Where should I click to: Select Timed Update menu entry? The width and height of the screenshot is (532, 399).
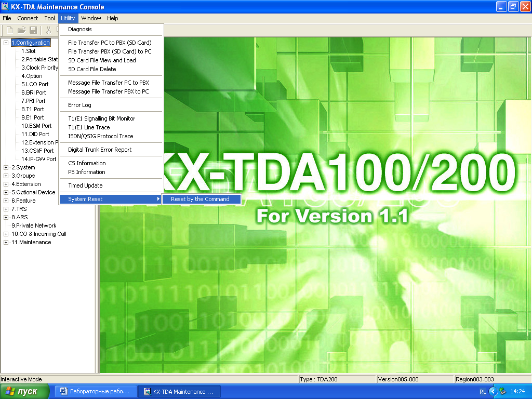111,186
